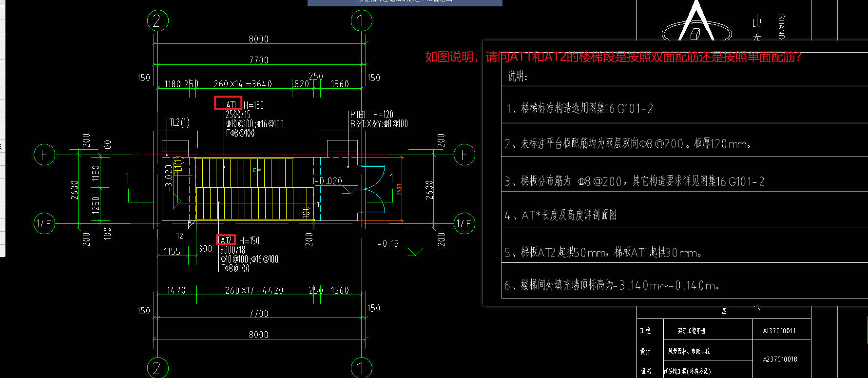This screenshot has width=868, height=378.
Task: Click note 5 about 梯板AT2 起拱50mm
Action: coord(603,252)
